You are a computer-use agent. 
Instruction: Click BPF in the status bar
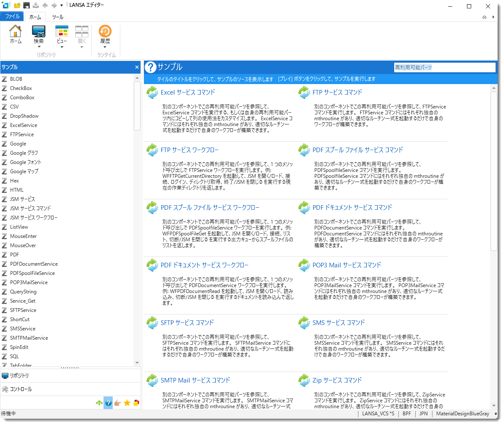pyautogui.click(x=406, y=414)
